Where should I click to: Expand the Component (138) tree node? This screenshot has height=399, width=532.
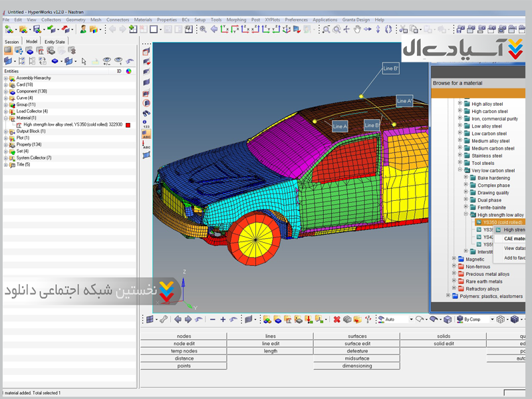[6, 91]
